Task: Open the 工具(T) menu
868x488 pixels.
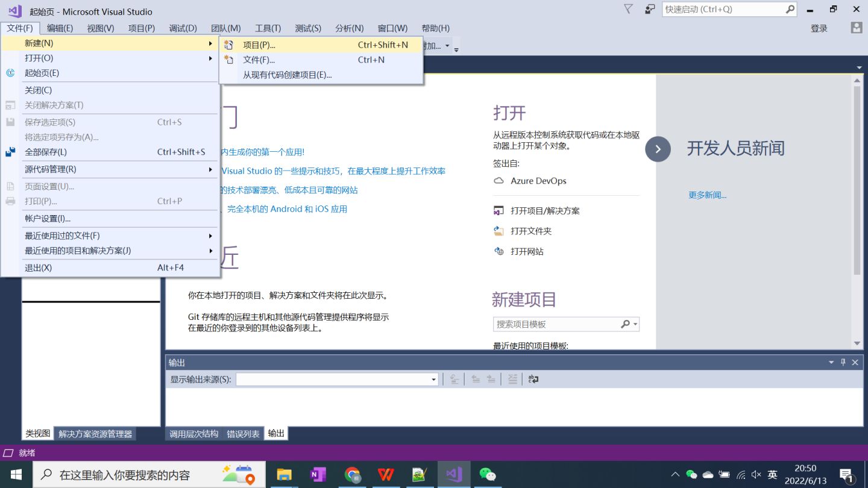Action: click(268, 28)
